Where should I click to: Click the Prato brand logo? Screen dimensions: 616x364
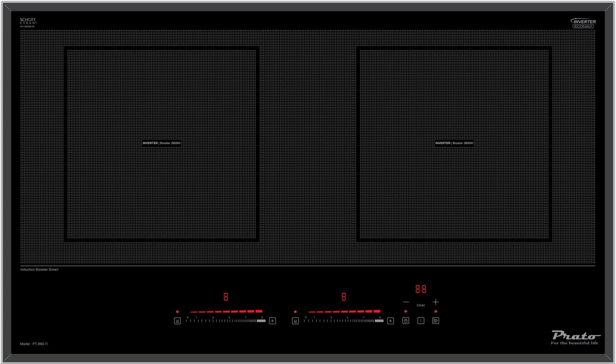click(x=574, y=337)
